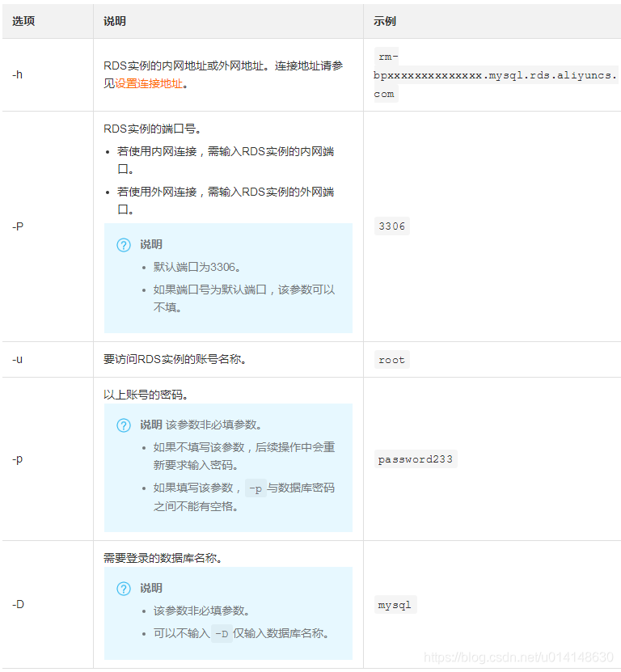The height and width of the screenshot is (672, 621).
Task: Click the bullet 若使用外网连接
Action: click(x=226, y=200)
